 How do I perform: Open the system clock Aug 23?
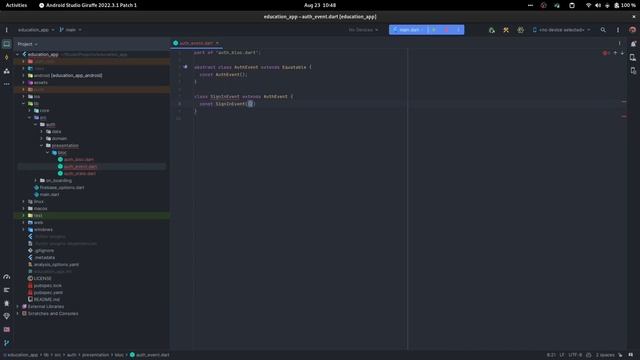(x=320, y=5)
